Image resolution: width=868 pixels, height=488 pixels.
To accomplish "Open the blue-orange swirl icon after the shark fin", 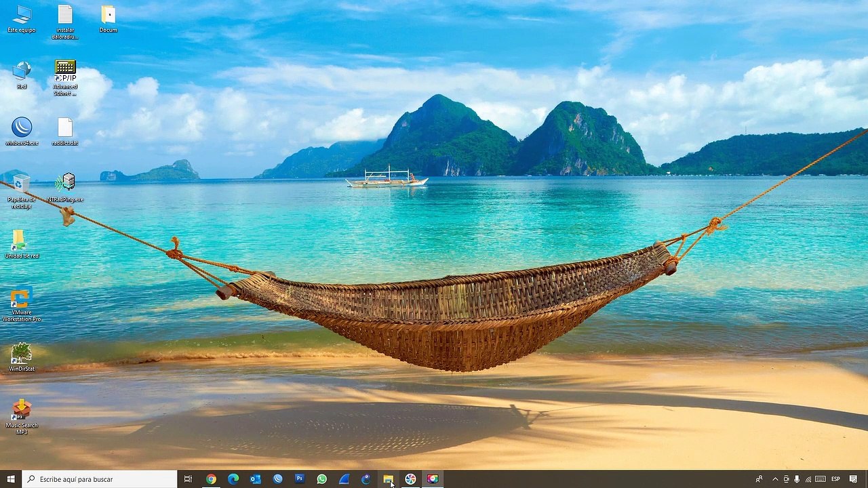I will point(366,479).
